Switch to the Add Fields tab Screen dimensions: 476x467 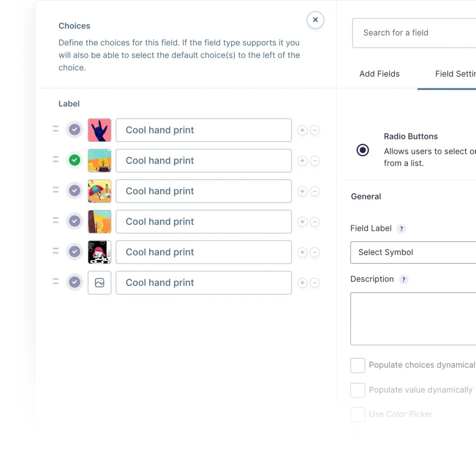click(379, 74)
